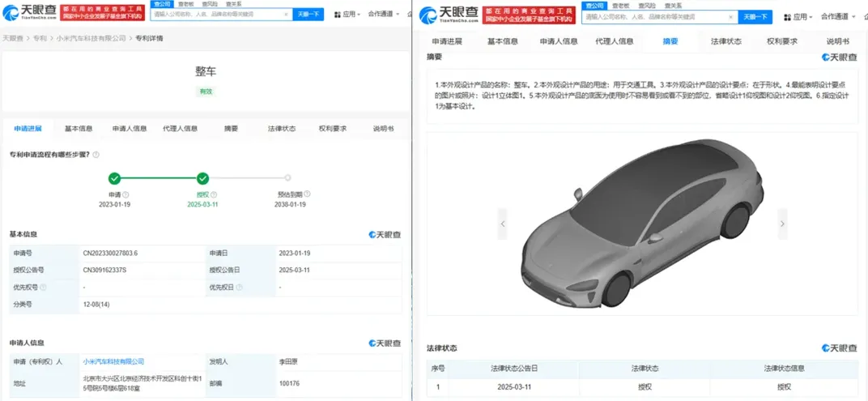Expand the 应用 menu arrow in the right window

point(811,18)
